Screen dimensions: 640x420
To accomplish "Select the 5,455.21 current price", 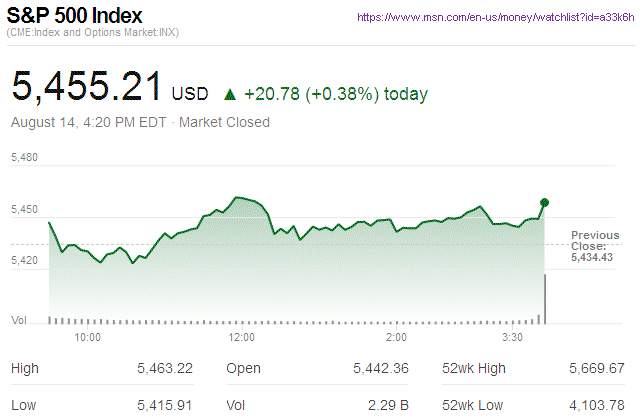I will click(86, 87).
